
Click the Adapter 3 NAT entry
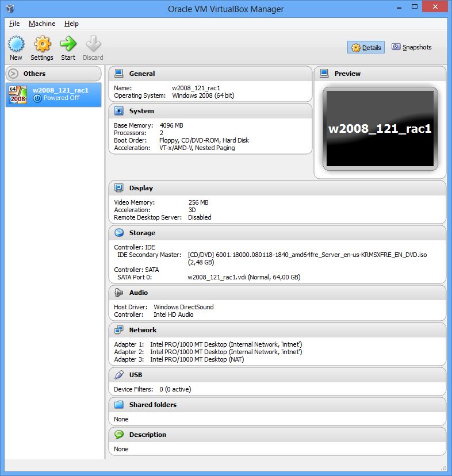pyautogui.click(x=197, y=359)
